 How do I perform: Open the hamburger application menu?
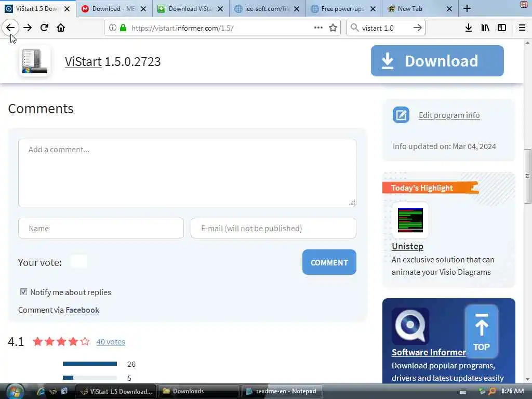[x=522, y=28]
